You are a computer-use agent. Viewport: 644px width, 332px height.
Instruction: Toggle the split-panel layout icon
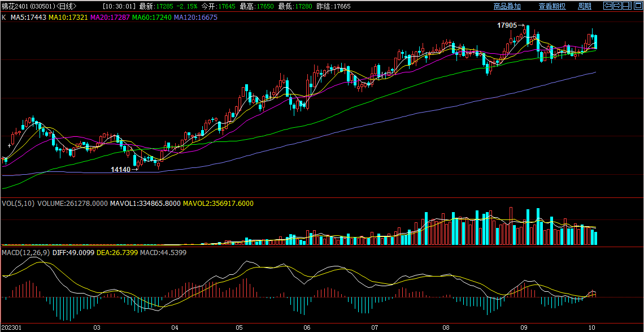626,6
